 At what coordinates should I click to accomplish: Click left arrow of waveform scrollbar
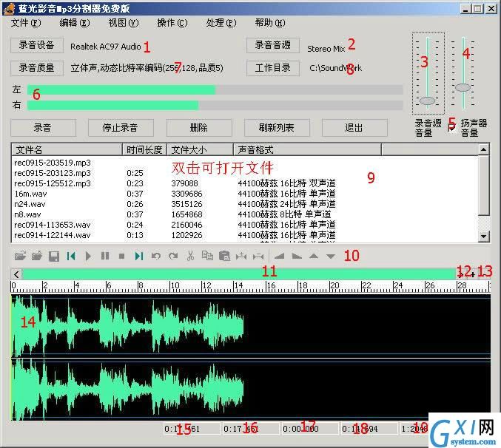[x=16, y=274]
